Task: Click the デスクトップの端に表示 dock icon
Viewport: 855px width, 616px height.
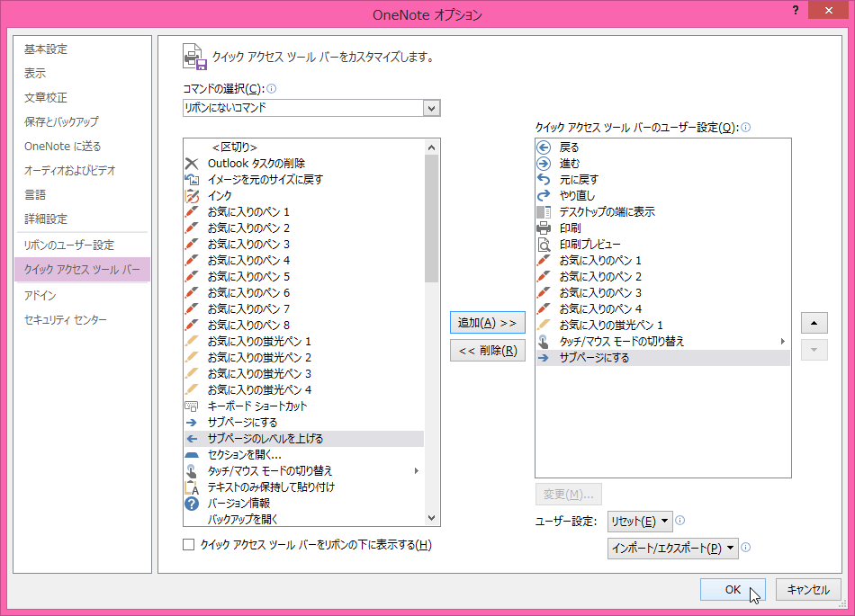Action: coord(544,212)
